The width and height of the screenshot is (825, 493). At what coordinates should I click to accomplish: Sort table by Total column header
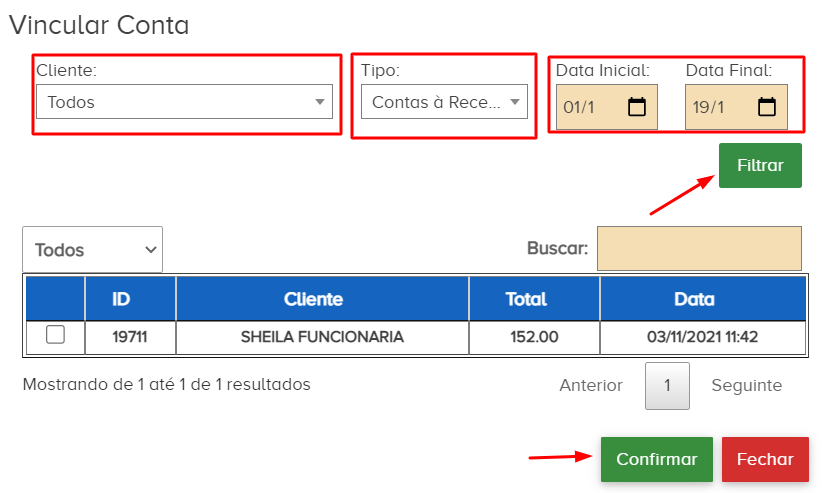pyautogui.click(x=525, y=299)
